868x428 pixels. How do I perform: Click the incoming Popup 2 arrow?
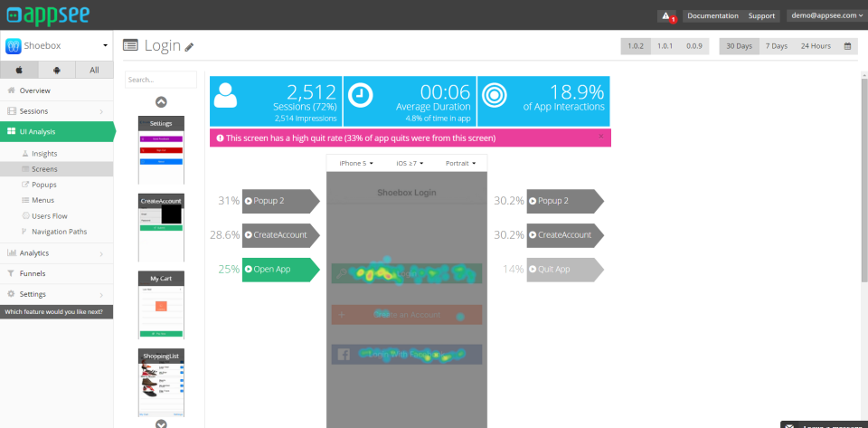click(x=280, y=201)
